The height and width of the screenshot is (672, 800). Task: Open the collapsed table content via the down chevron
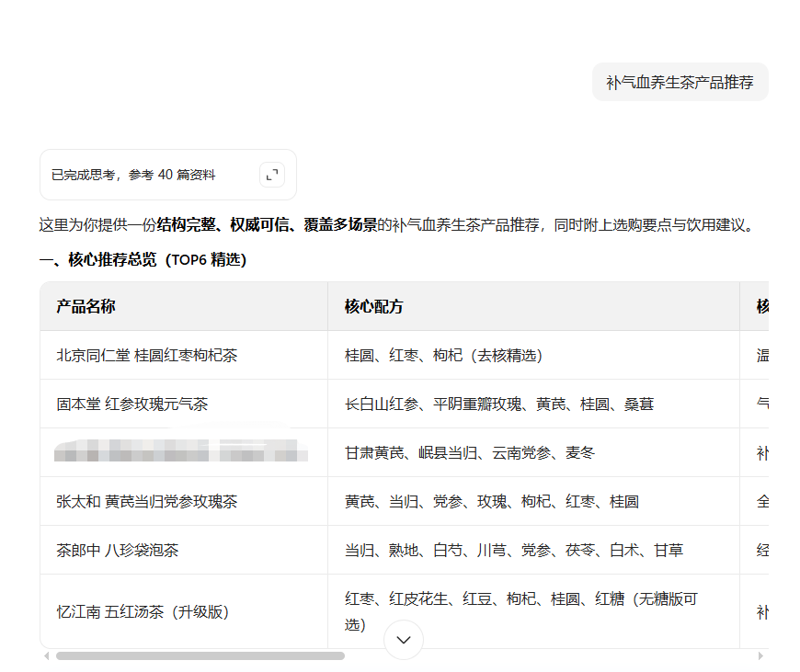(403, 639)
